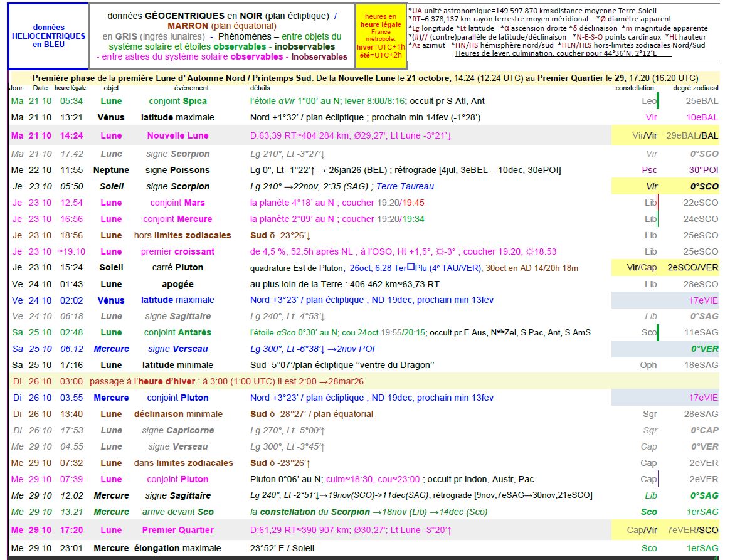730x560 pixels.
Task: Click the 'heure légale' column header
Action: (x=70, y=88)
